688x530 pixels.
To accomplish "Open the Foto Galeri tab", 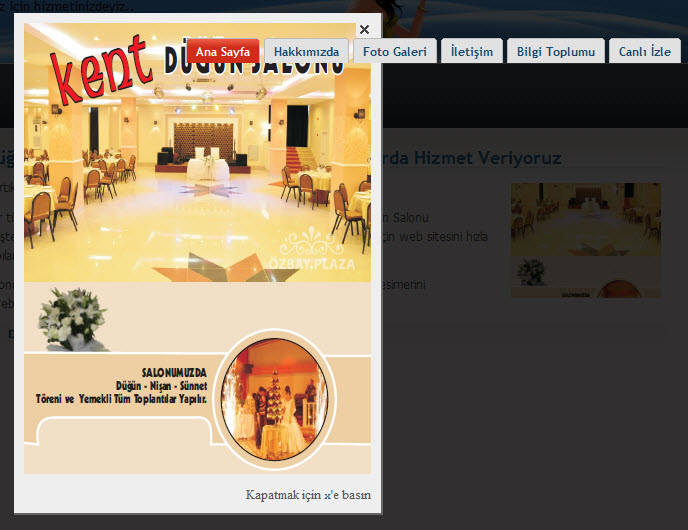I will 395,52.
